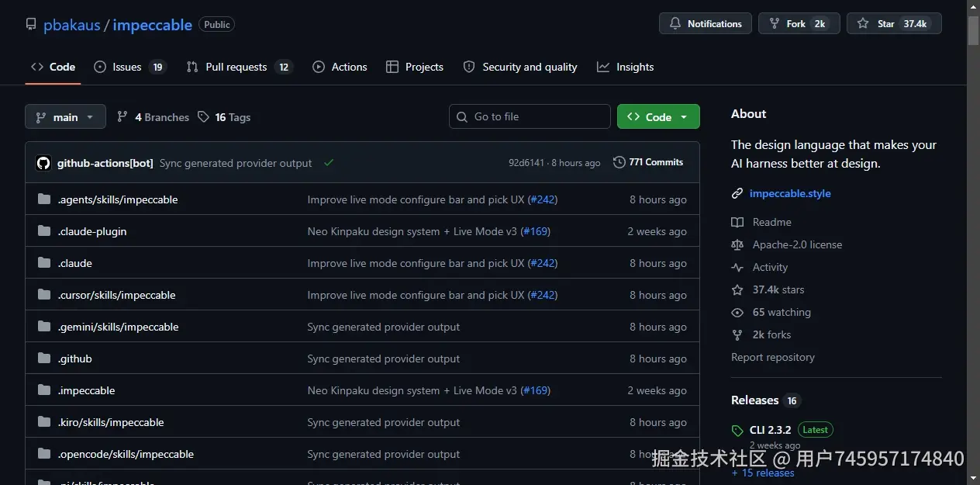Star the repository
Image resolution: width=980 pixels, height=485 pixels.
(894, 24)
